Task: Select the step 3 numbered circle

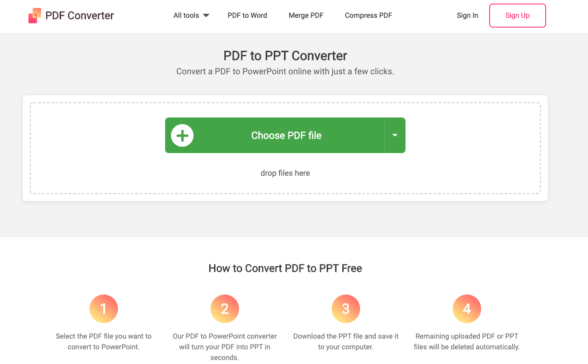Action: pyautogui.click(x=346, y=308)
